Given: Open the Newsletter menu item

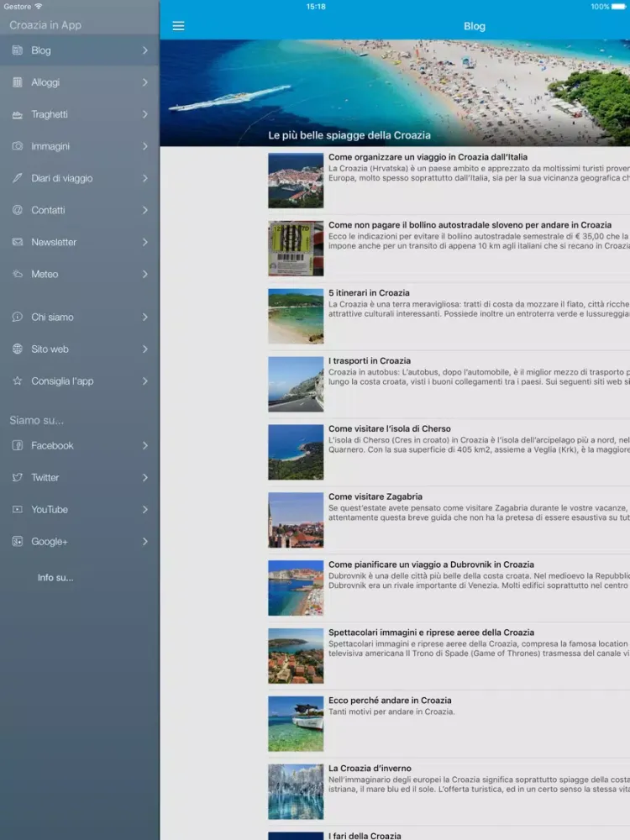Looking at the screenshot, I should click(x=80, y=242).
